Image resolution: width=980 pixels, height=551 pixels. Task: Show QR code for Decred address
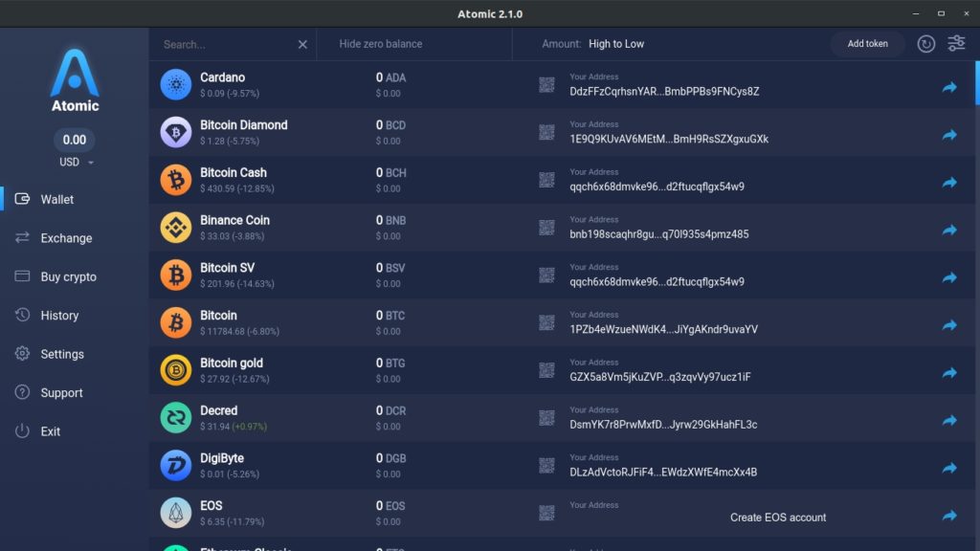point(546,418)
